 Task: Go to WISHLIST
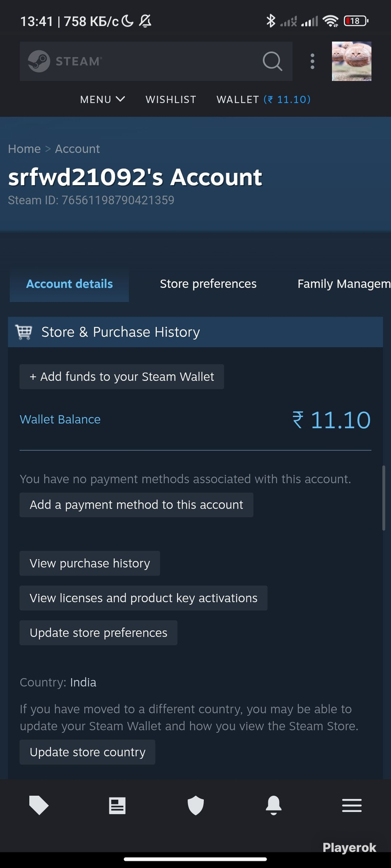[x=171, y=100]
